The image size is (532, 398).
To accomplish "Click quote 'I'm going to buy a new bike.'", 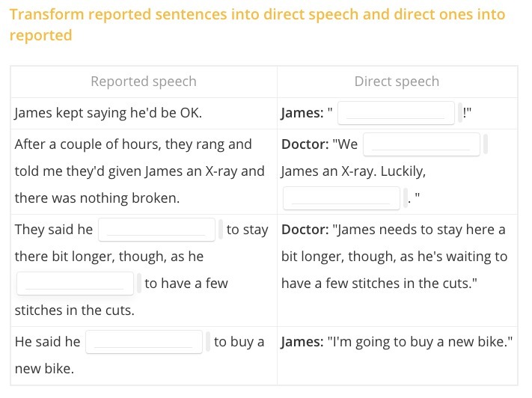I will pyautogui.click(x=420, y=342).
